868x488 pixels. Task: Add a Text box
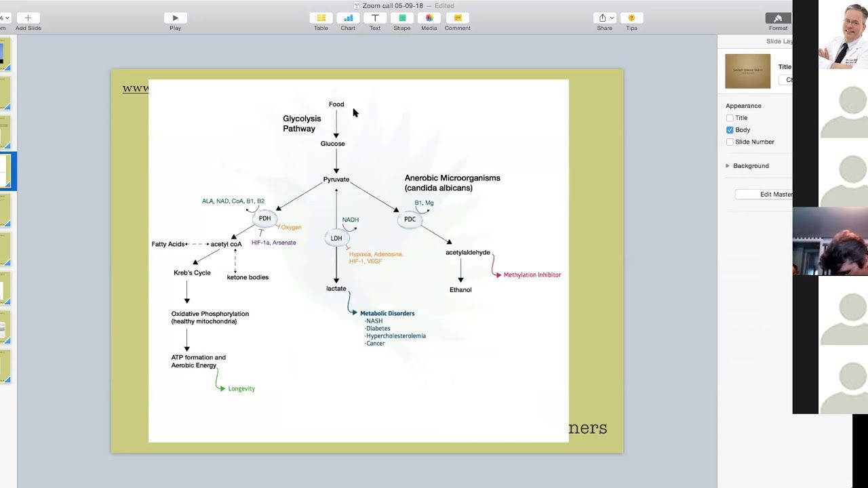coord(375,18)
